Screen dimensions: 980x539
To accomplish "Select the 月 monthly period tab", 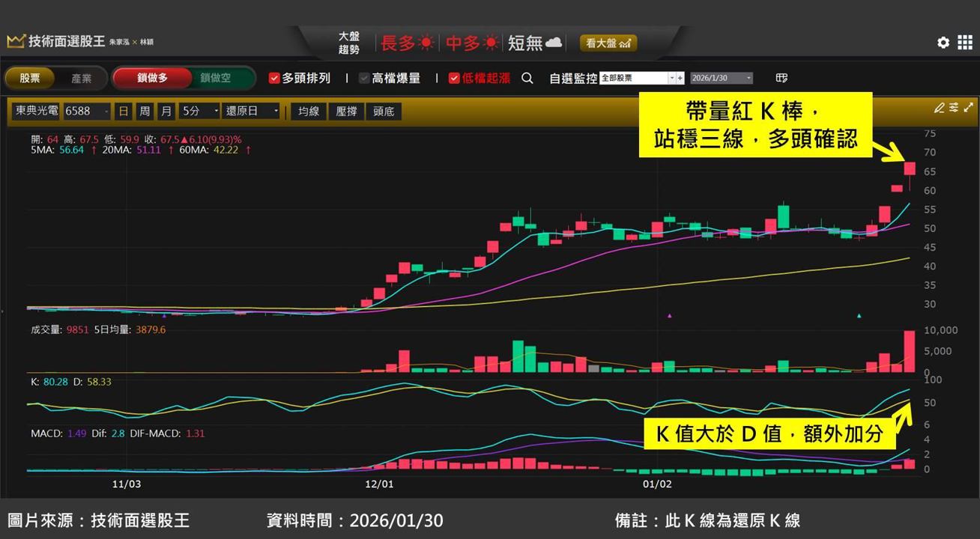I will (x=166, y=111).
